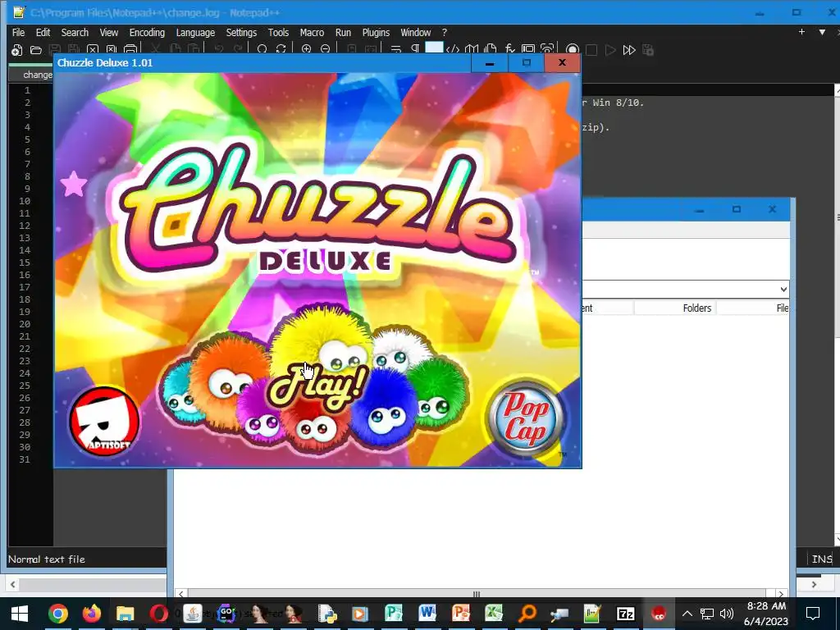The height and width of the screenshot is (630, 840).
Task: Open the Encoding menu in Notepad++
Action: click(x=147, y=33)
